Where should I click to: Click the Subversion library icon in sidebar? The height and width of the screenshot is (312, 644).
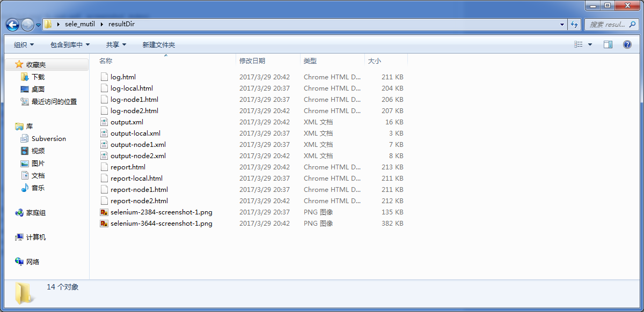tap(25, 139)
